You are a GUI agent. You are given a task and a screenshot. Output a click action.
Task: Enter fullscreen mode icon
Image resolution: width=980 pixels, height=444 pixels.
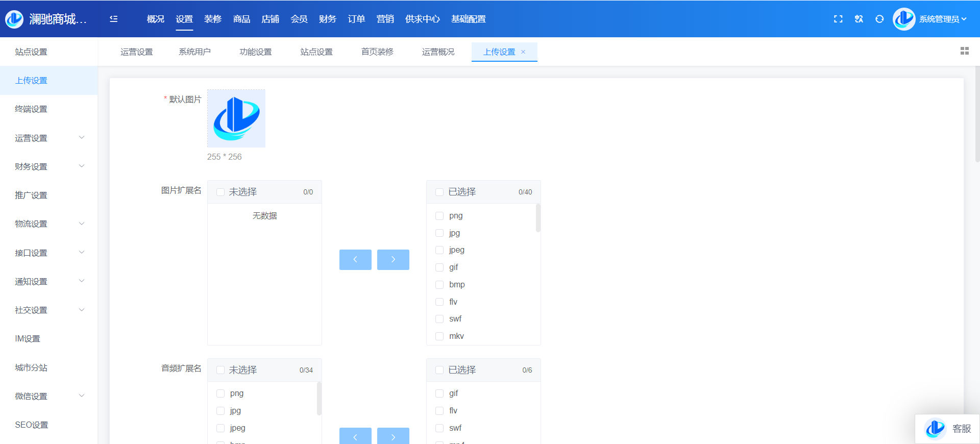tap(838, 19)
